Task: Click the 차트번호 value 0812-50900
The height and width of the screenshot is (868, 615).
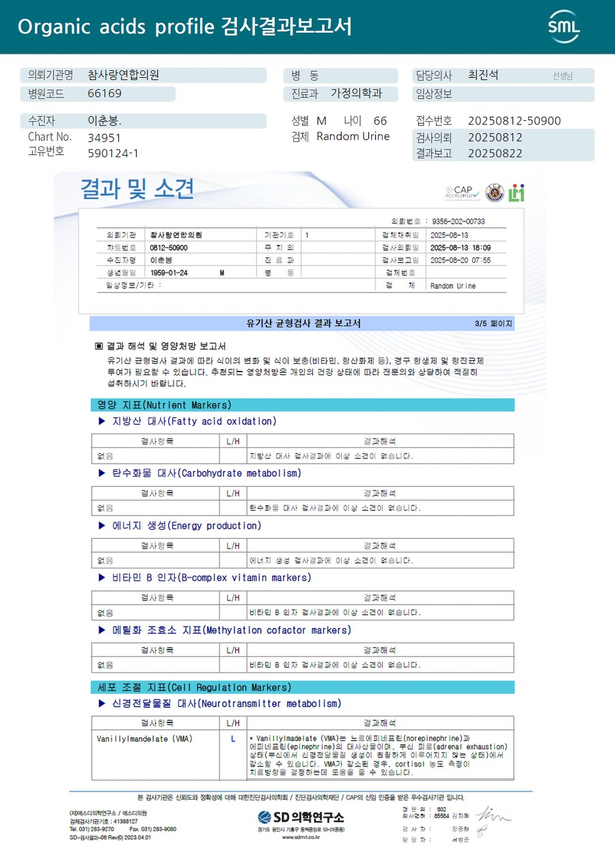Action: [169, 247]
